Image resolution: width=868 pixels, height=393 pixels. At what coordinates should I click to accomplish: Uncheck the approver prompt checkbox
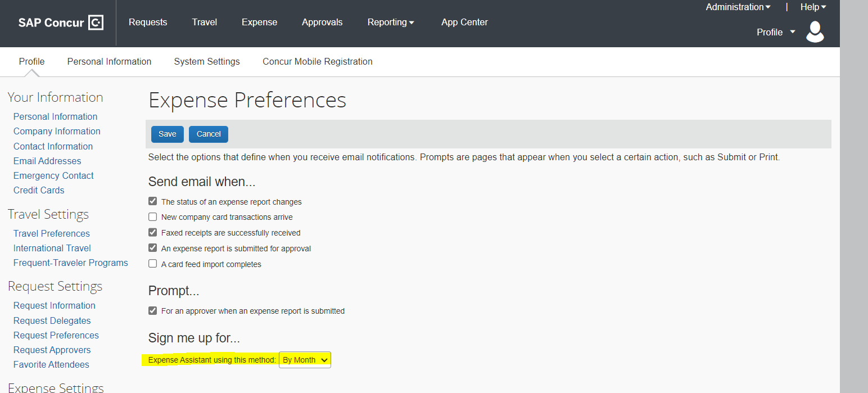tap(152, 310)
